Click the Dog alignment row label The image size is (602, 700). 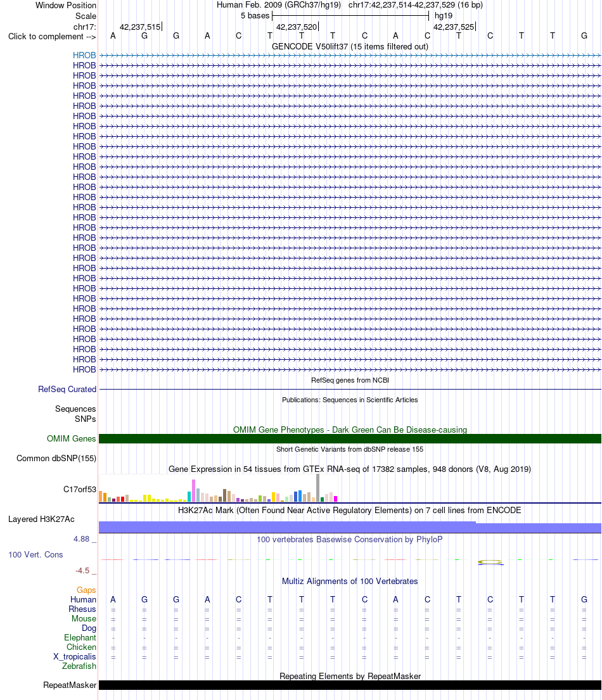89,628
